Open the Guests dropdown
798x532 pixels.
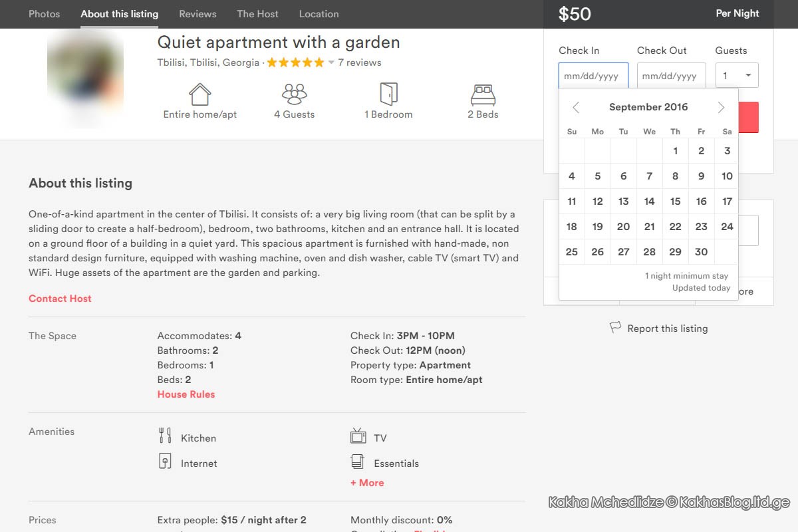coord(737,75)
